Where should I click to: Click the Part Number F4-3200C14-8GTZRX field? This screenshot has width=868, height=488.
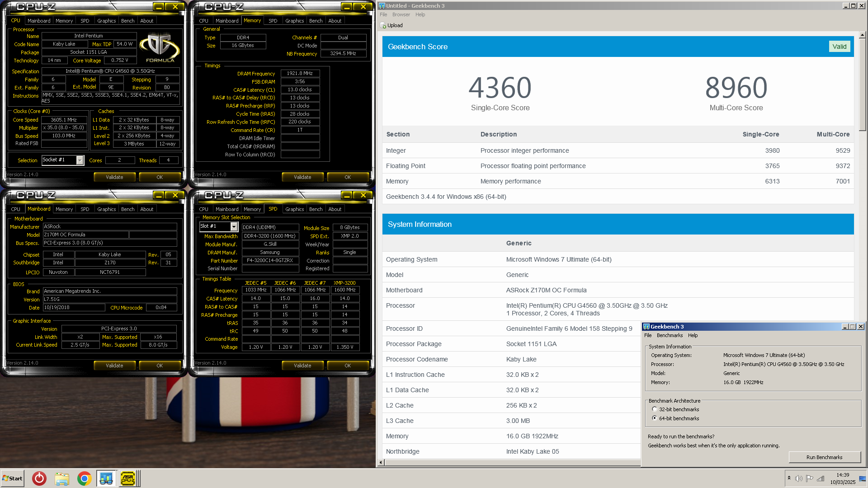pyautogui.click(x=270, y=261)
